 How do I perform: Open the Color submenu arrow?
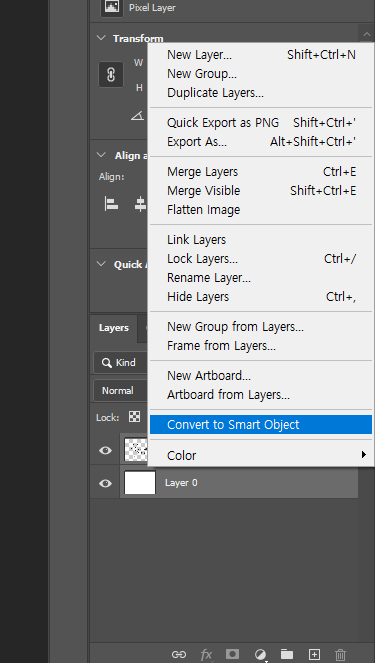click(x=364, y=455)
